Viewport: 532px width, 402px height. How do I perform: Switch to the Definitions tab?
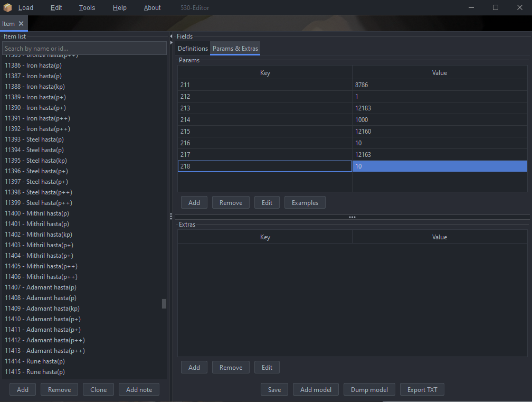pyautogui.click(x=193, y=49)
